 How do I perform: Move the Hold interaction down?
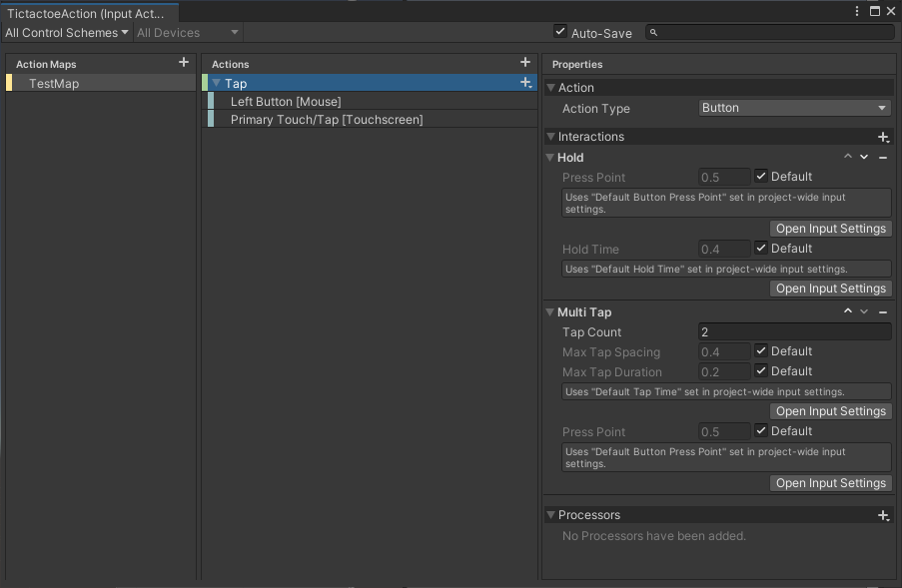point(864,157)
